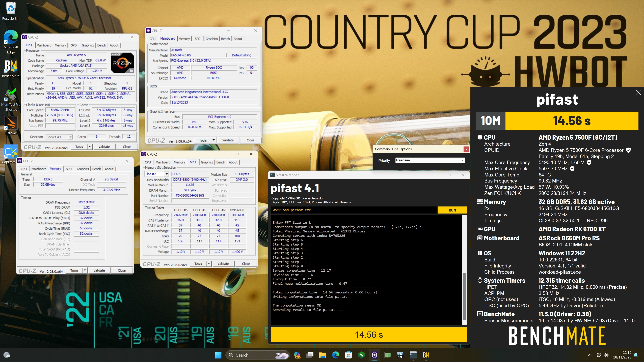Close the Command Line Options dialog
644x362 pixels.
[x=466, y=149]
